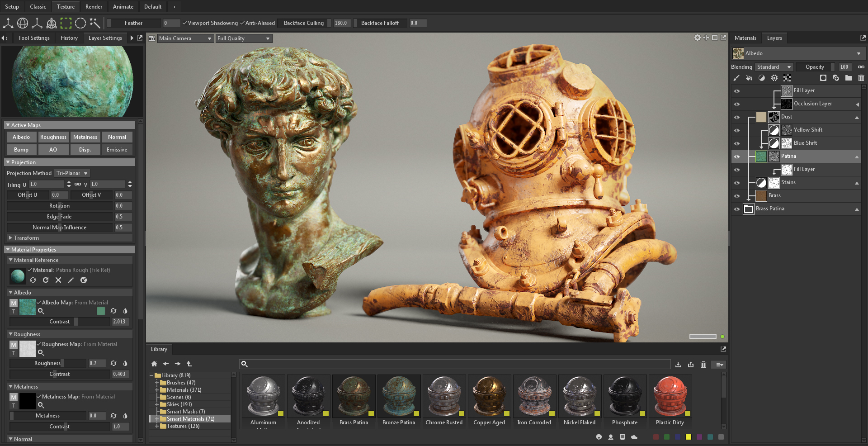This screenshot has width=868, height=446.
Task: Open the Render menu
Action: point(94,6)
